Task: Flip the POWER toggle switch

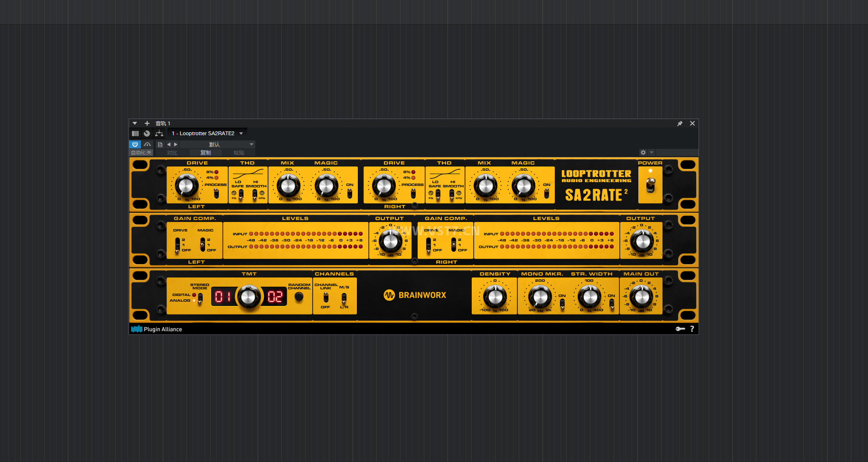Action: (651, 185)
